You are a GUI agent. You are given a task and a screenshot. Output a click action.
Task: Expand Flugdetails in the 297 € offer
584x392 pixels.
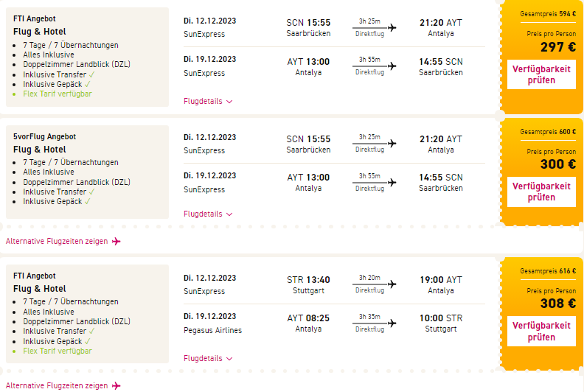pos(208,102)
